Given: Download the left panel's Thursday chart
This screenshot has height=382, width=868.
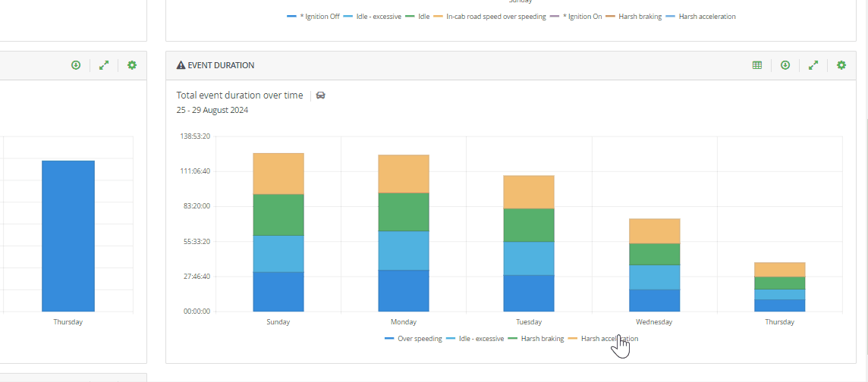Looking at the screenshot, I should point(76,65).
